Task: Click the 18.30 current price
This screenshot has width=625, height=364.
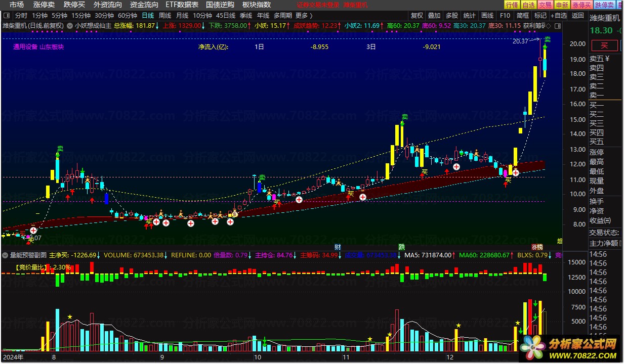Action: [x=601, y=30]
